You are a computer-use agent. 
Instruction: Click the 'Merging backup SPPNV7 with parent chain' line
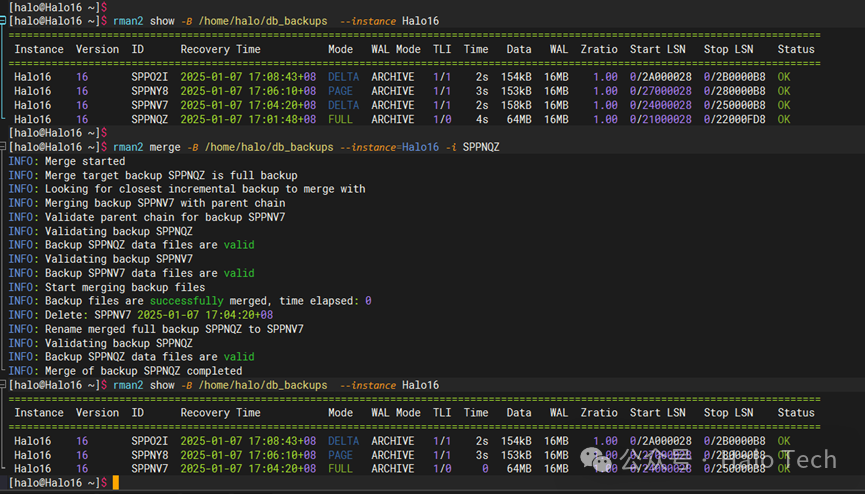point(147,203)
